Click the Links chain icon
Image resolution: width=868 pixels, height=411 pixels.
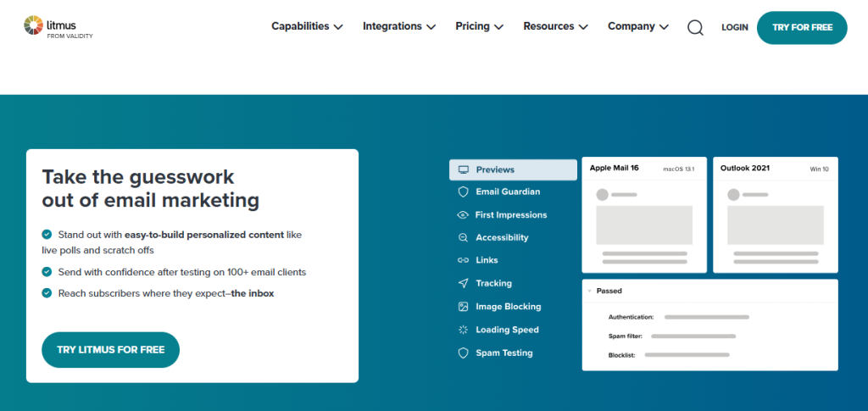[463, 261]
